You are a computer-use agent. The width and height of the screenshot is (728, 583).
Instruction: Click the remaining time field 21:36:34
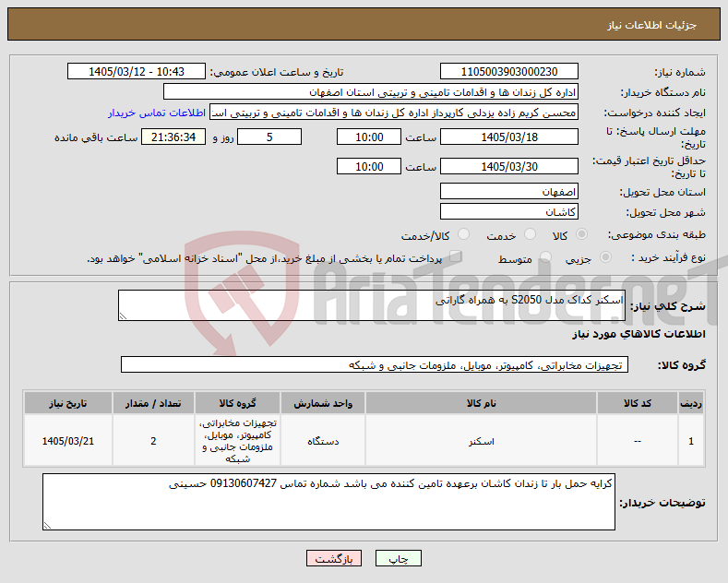point(173,137)
